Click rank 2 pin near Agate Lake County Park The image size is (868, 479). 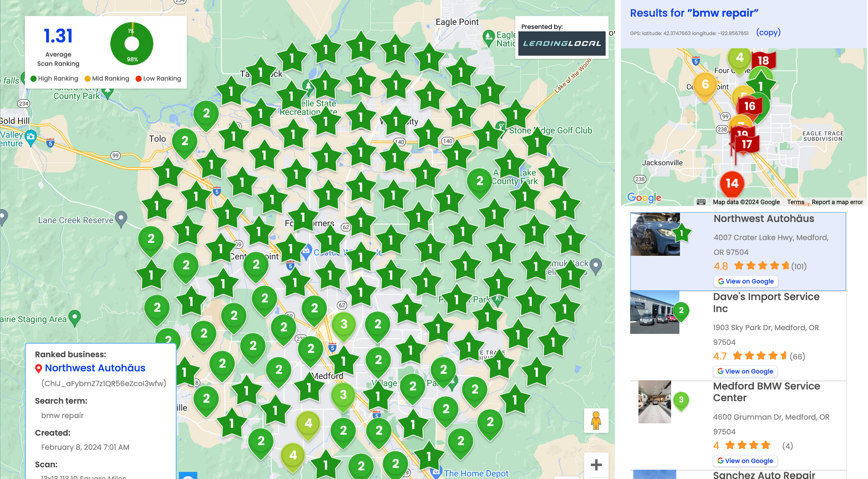coord(480,182)
